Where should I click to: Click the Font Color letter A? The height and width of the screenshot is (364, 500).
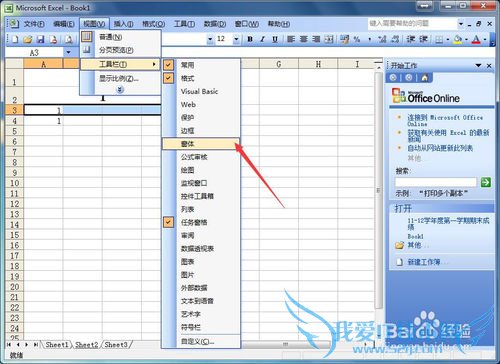476,40
